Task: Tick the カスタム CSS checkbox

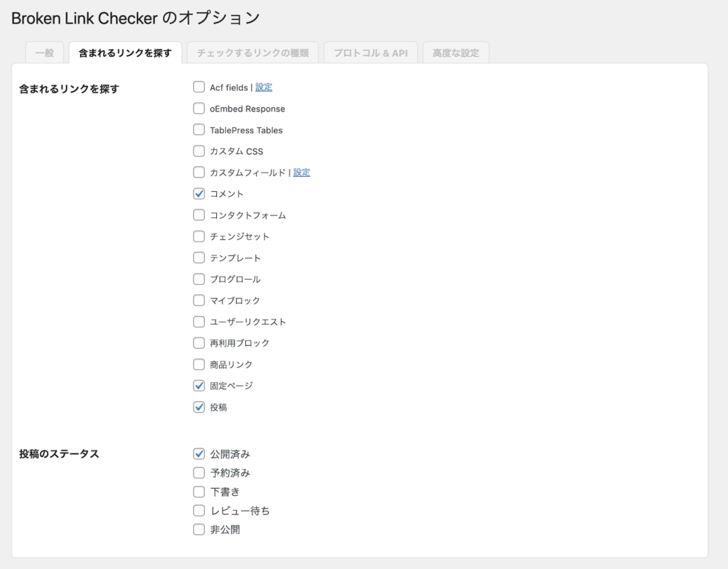Action: [x=199, y=151]
